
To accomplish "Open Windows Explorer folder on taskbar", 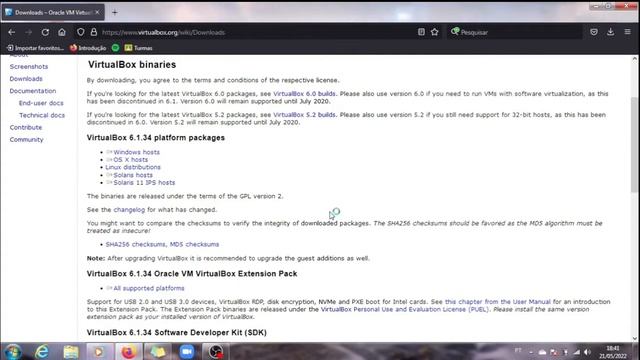I will (71, 351).
